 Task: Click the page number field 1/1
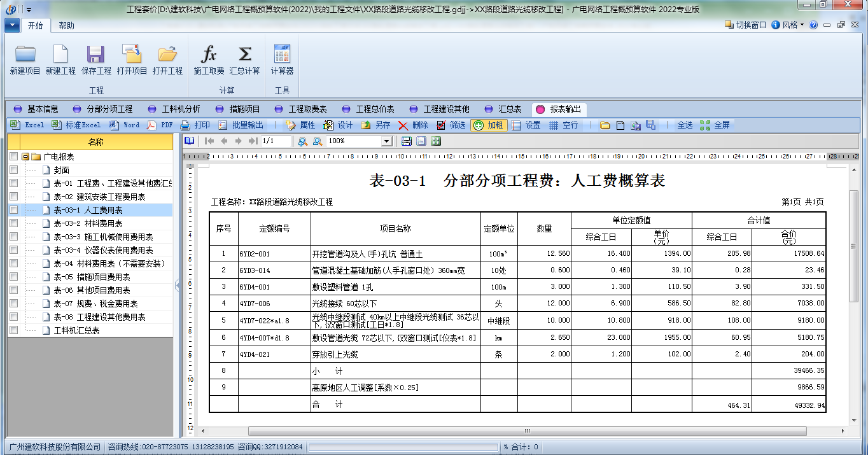(276, 141)
